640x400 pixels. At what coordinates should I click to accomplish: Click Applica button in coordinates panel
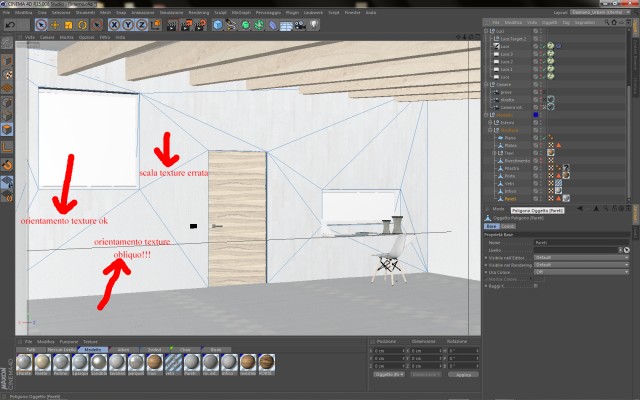(463, 374)
